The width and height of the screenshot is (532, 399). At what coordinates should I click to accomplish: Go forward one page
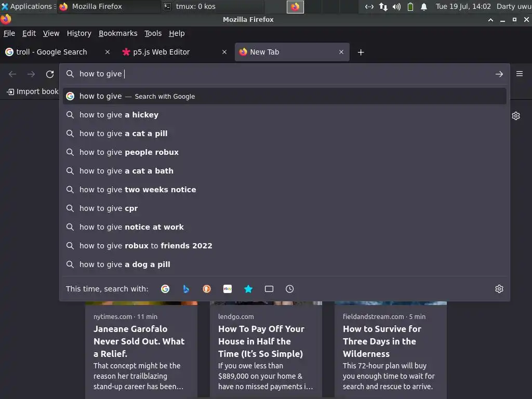click(31, 74)
